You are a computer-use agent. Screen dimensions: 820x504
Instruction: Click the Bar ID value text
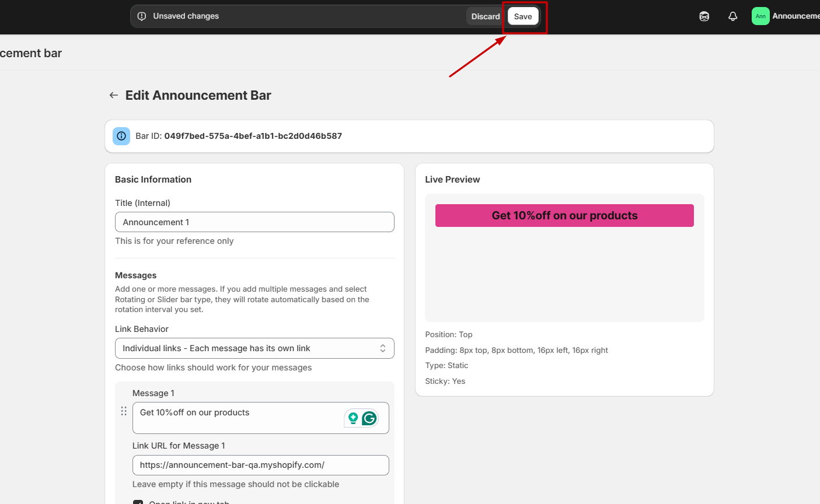click(253, 136)
